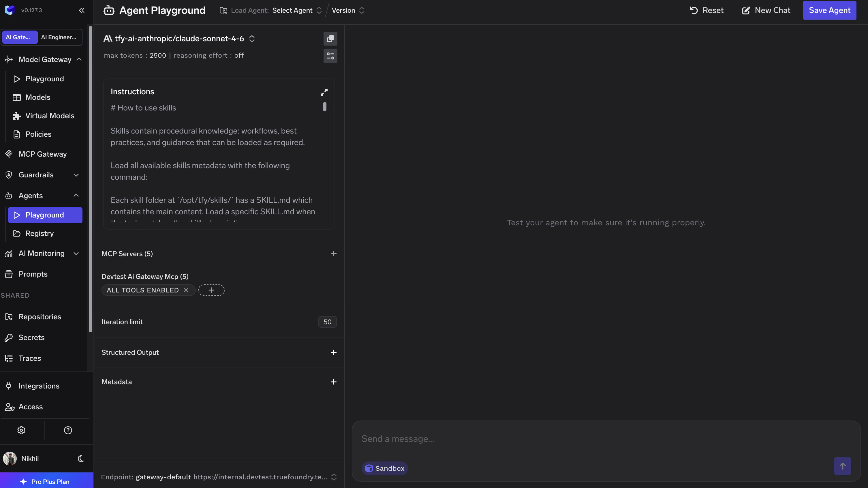Image resolution: width=868 pixels, height=488 pixels.
Task: Add Metadata entry
Action: pyautogui.click(x=334, y=382)
